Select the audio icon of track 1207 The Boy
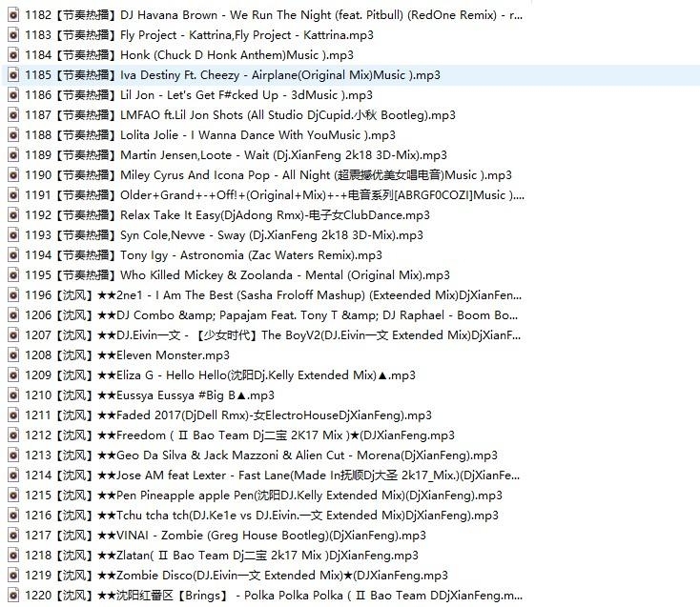 click(13, 335)
